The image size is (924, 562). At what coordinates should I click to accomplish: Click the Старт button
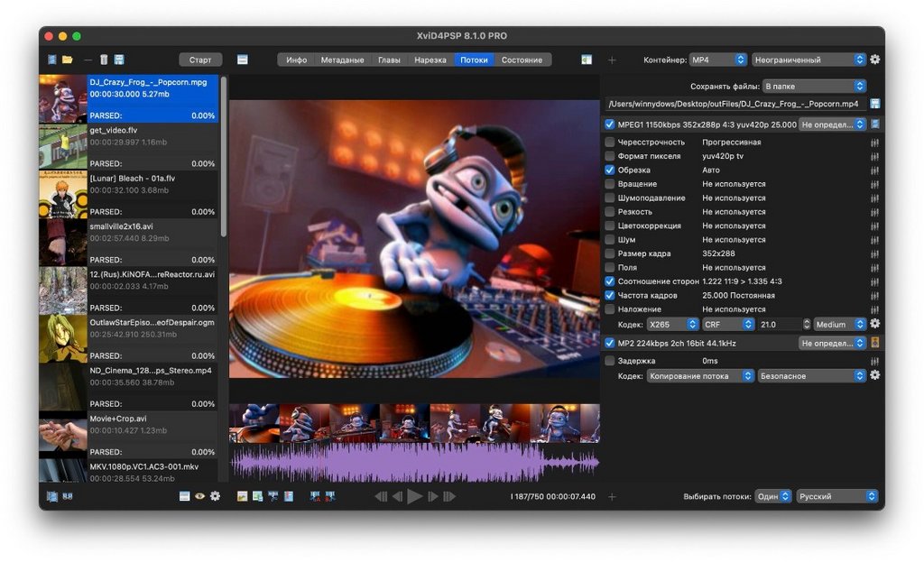200,60
